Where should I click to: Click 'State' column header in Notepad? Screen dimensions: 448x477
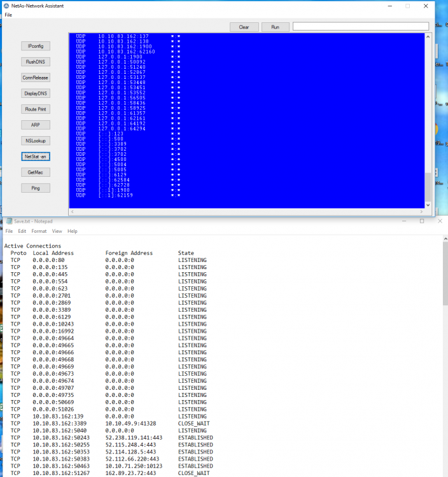(186, 253)
